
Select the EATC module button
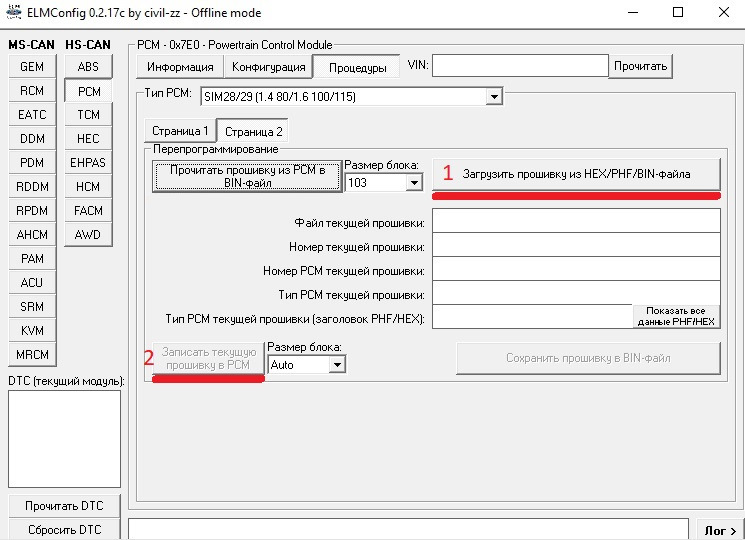coord(32,114)
